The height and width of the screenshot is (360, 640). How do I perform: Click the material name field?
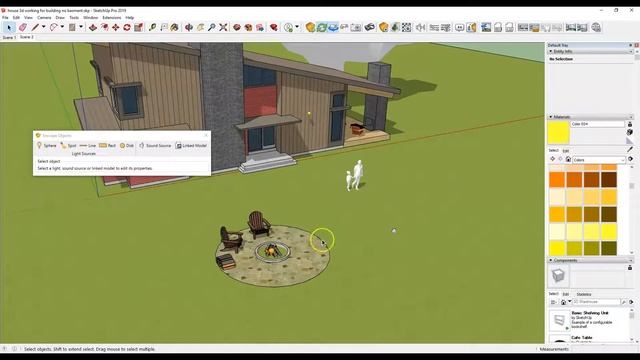[x=598, y=124]
